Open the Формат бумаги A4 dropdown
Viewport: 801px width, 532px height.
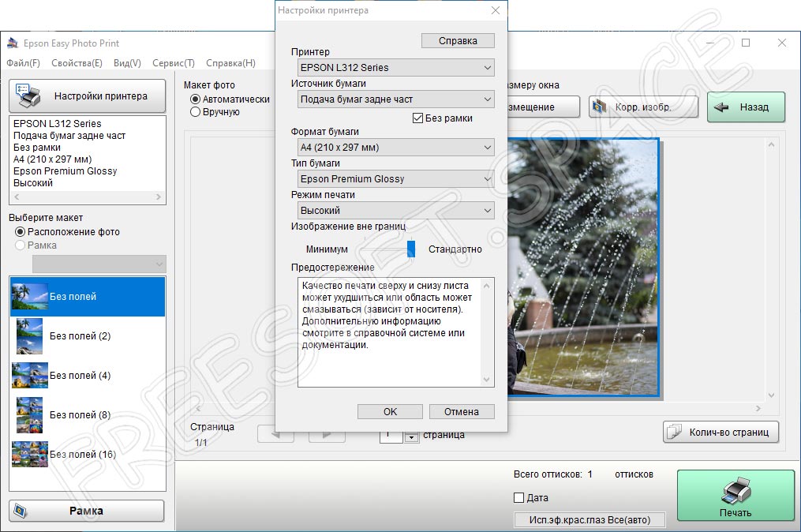pos(396,147)
